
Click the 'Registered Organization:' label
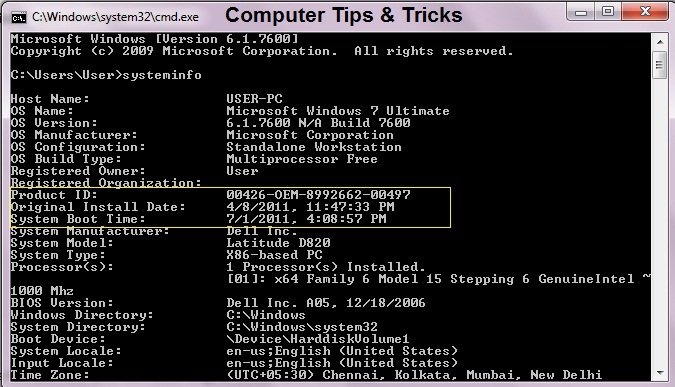pyautogui.click(x=106, y=183)
